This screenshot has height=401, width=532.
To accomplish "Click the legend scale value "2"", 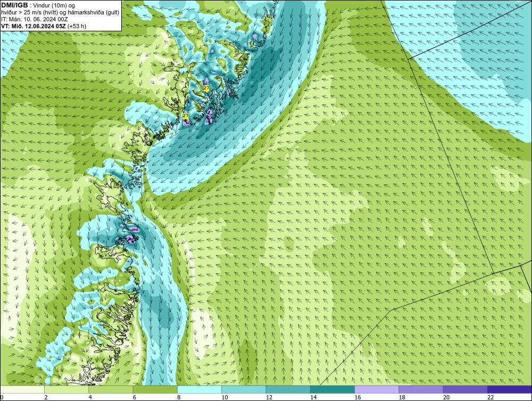I will [x=46, y=397].
